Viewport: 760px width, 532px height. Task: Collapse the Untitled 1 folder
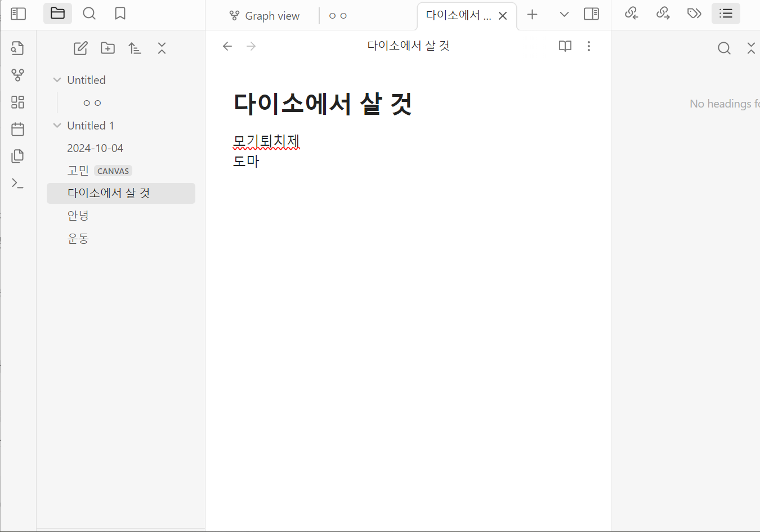coord(57,126)
